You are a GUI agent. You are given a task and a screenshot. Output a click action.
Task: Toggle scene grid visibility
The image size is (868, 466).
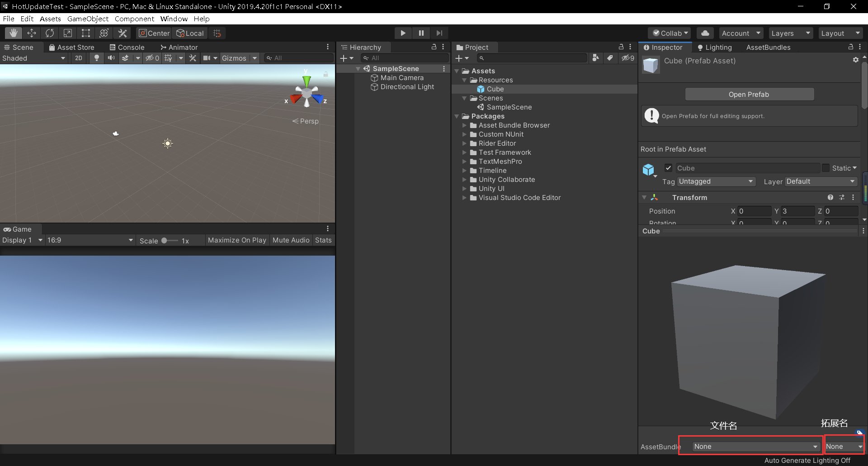169,58
